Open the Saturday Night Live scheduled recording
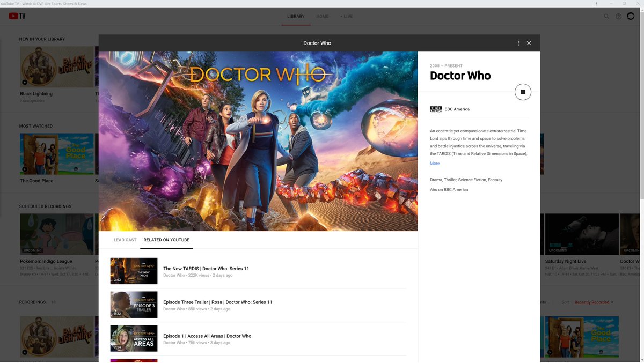Screen dimensions: 644x363 [x=581, y=234]
